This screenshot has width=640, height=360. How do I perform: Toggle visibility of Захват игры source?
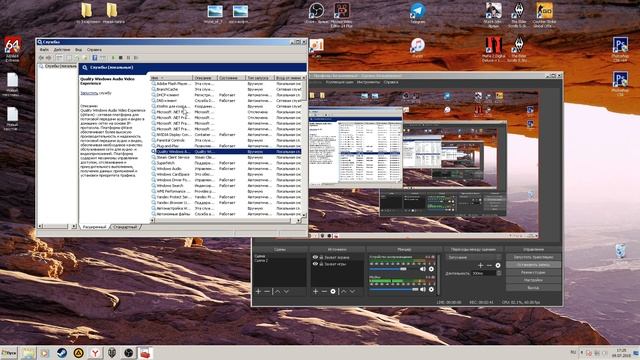315,264
